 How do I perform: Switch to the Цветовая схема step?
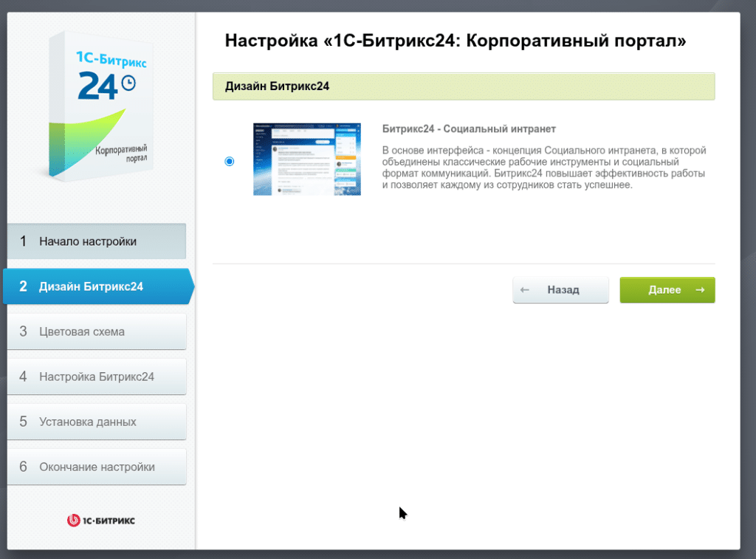[96, 332]
